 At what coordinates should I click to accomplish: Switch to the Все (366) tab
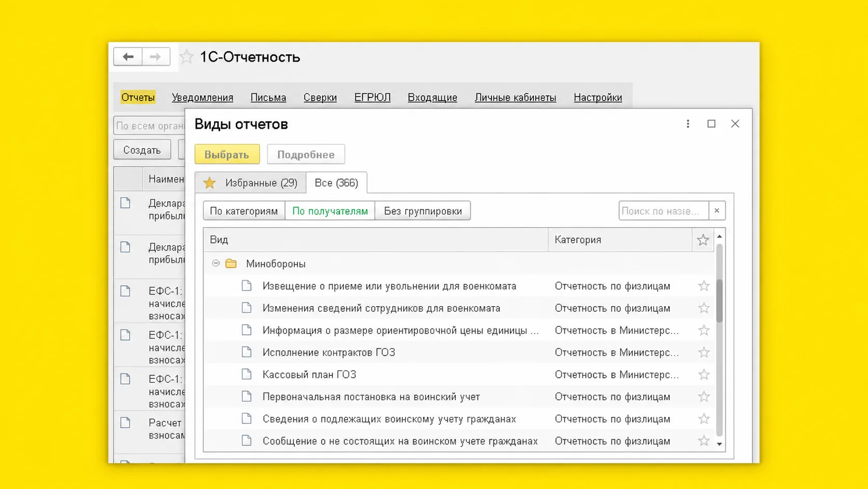click(336, 183)
